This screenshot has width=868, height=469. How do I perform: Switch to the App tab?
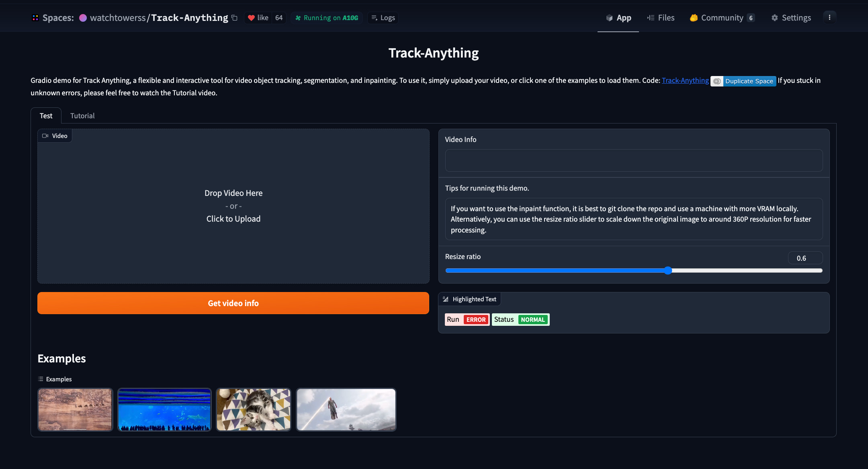(618, 18)
